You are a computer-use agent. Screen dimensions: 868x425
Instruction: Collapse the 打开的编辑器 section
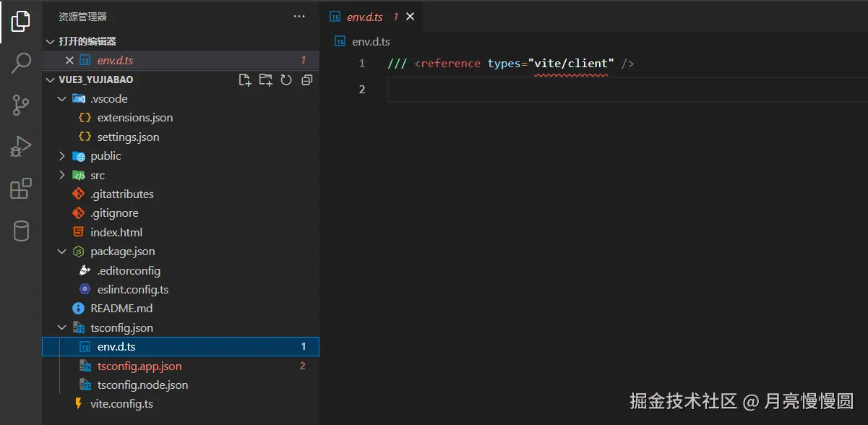tap(50, 41)
